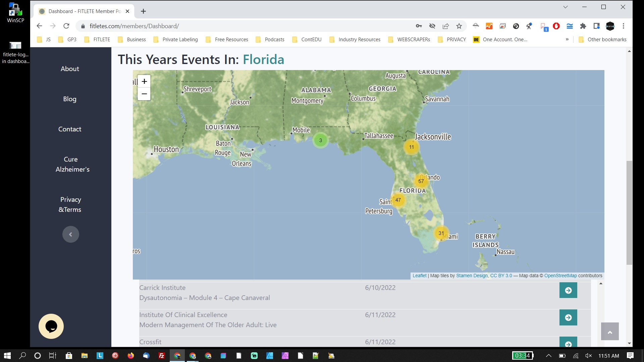This screenshot has height=362, width=644.
Task: Open the ContEDU bookmarks folder
Action: (x=307, y=40)
